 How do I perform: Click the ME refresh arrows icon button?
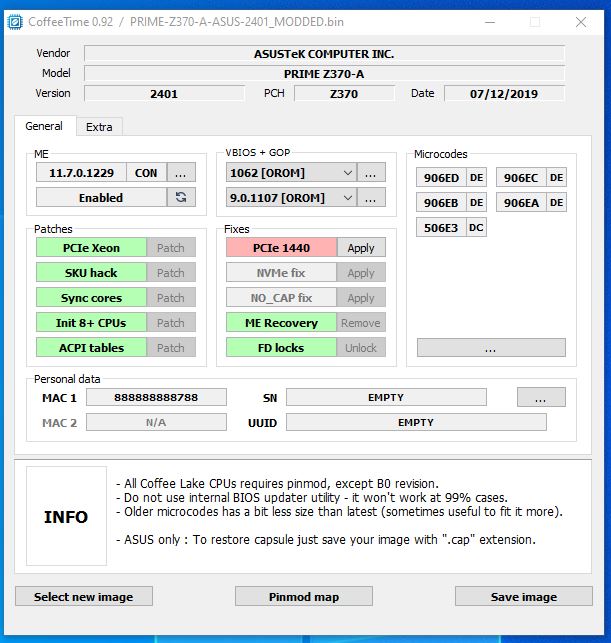click(x=181, y=197)
